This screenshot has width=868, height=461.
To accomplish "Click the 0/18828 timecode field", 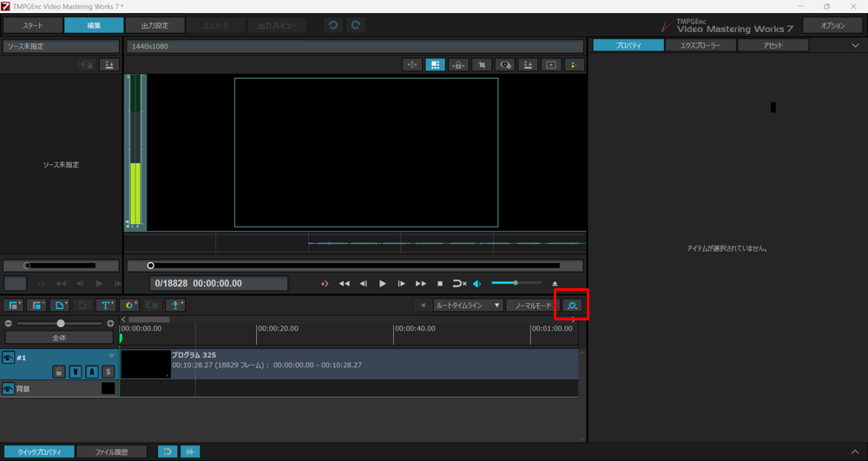I will (219, 283).
